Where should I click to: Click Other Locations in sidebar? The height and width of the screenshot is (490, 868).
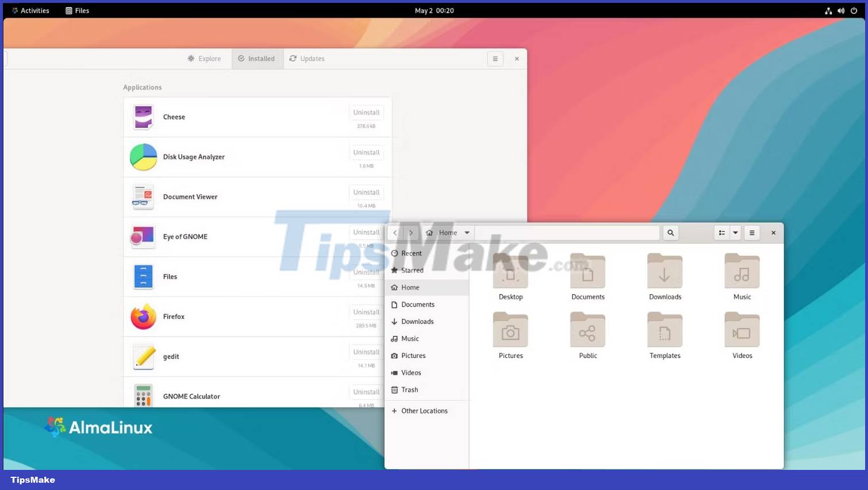(424, 411)
